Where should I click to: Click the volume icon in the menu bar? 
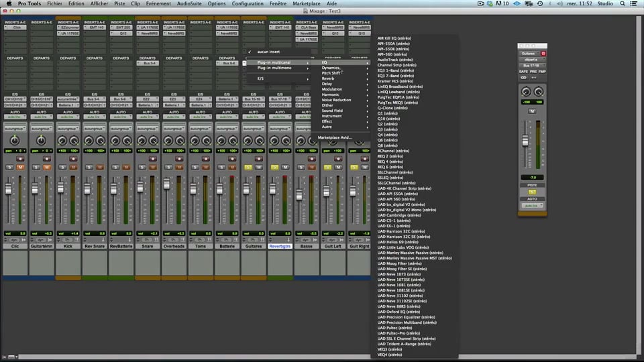[559, 3]
